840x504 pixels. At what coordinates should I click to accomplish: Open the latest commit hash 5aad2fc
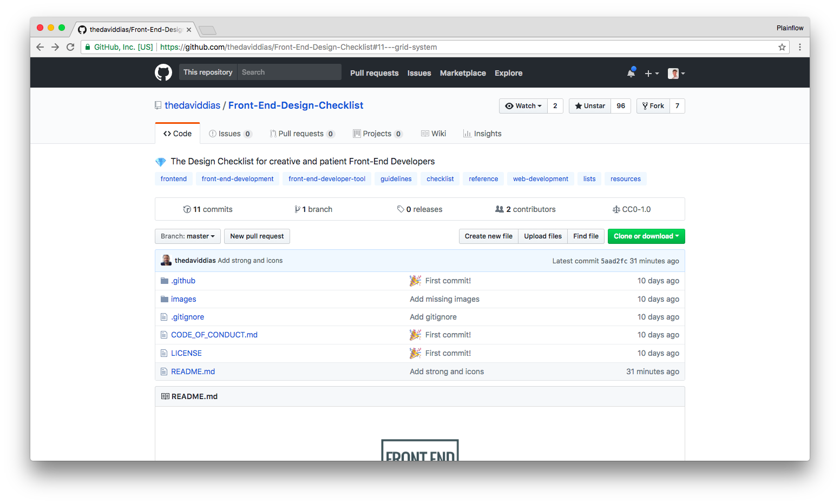tap(614, 261)
